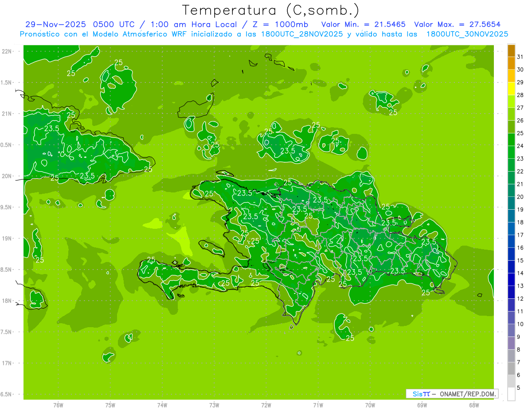Click the "76W" longitude label
532x411 pixels.
pos(58,405)
